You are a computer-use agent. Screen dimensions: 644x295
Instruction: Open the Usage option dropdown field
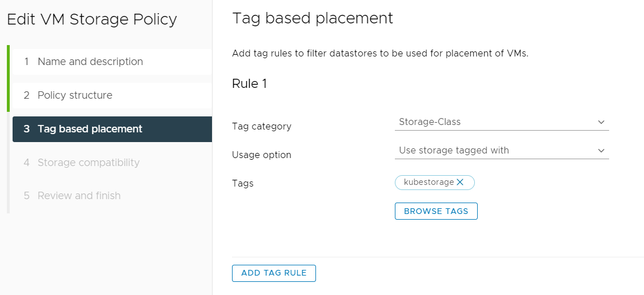pos(497,151)
